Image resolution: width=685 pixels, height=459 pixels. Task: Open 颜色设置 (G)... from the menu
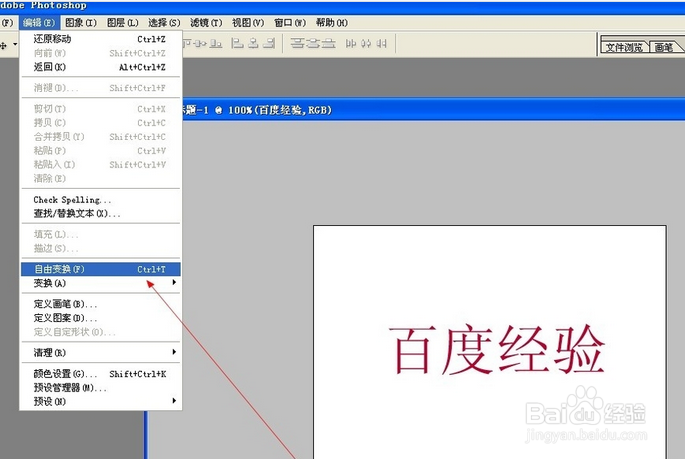pyautogui.click(x=100, y=374)
